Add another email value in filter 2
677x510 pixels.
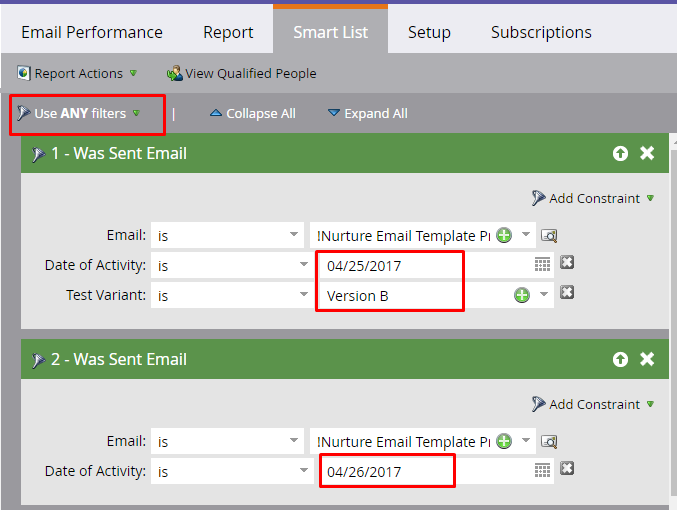pyautogui.click(x=504, y=442)
